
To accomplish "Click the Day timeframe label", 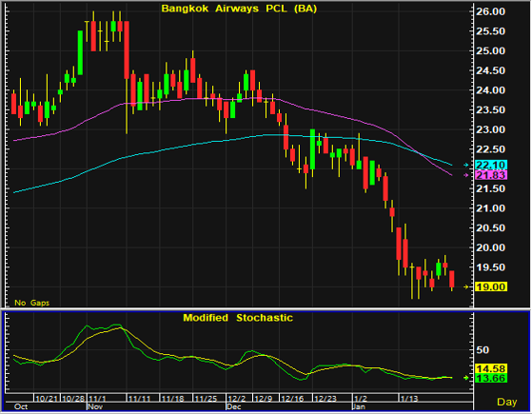I will point(507,402).
